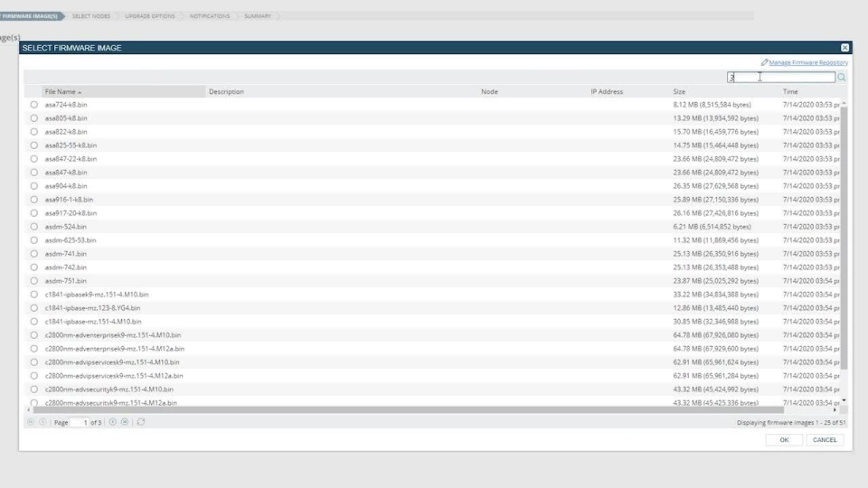Screen dimensions: 868x488
Task: Click file name asdm-625-53.bin
Action: (71, 240)
